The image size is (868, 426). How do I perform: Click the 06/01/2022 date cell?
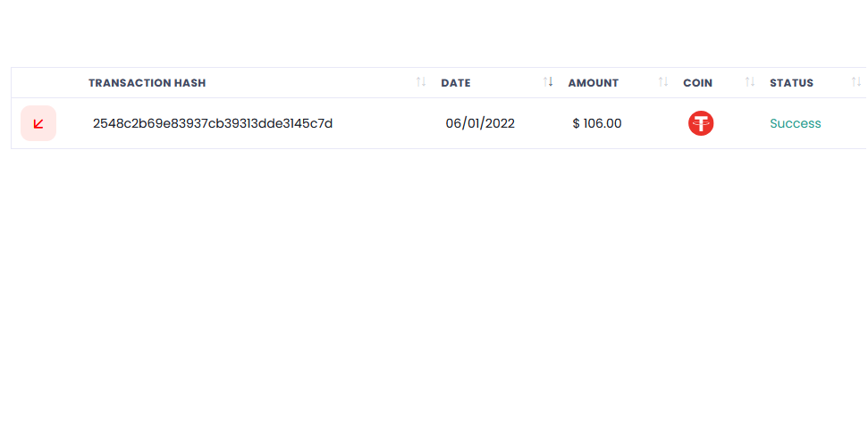coord(480,123)
